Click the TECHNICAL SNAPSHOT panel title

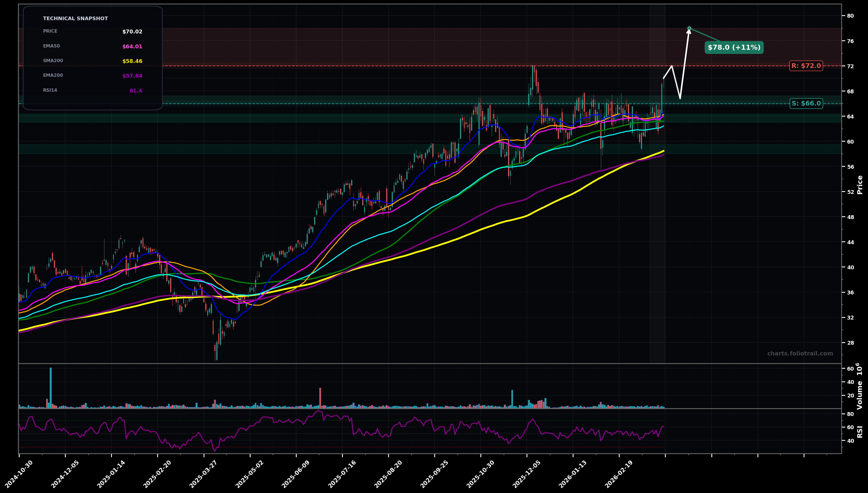tap(75, 18)
